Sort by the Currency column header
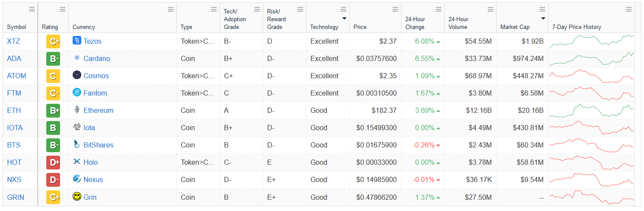 click(x=84, y=27)
